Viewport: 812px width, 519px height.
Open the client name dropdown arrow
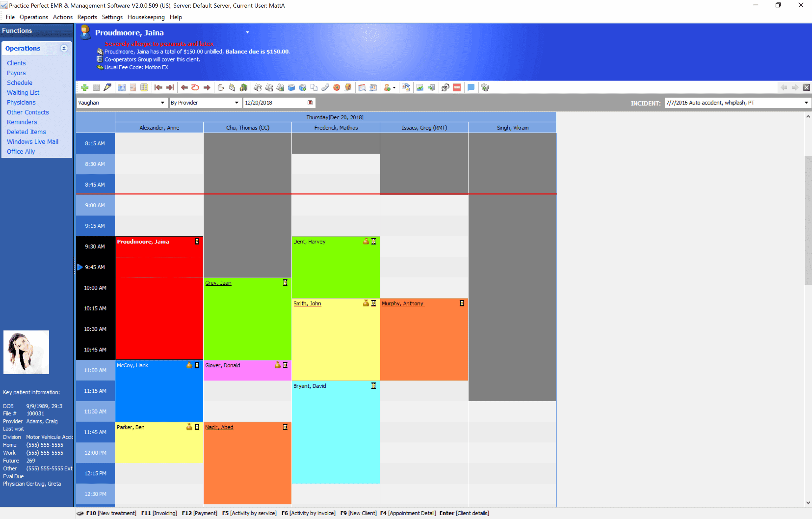click(247, 32)
